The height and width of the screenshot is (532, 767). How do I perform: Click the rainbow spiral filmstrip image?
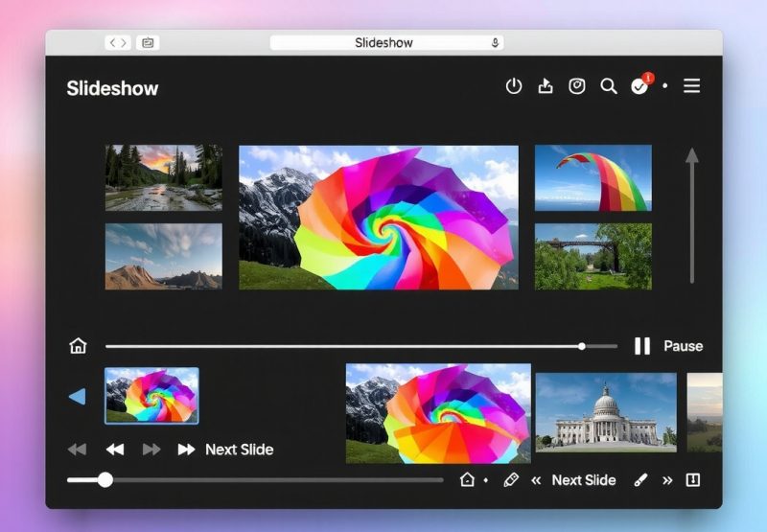point(438,413)
